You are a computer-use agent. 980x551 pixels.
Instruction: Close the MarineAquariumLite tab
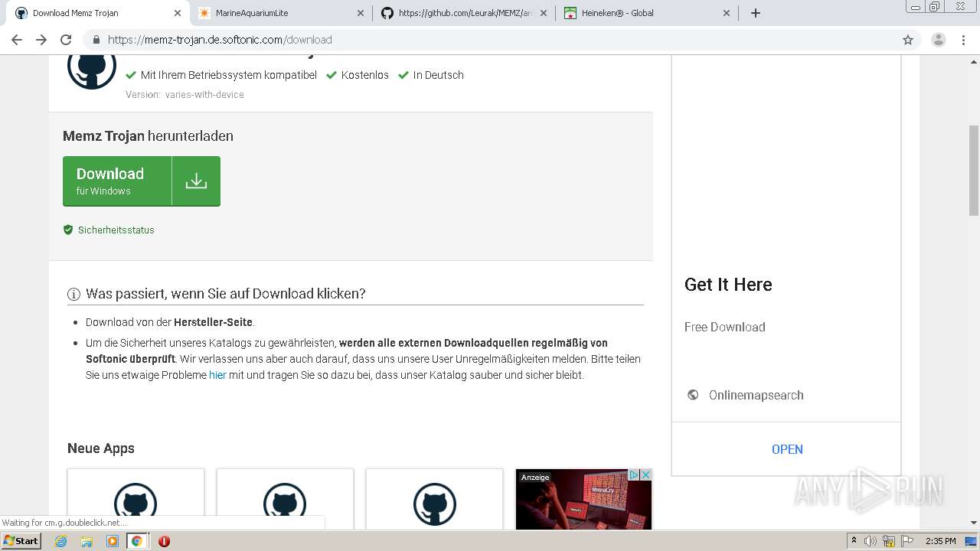click(x=361, y=13)
